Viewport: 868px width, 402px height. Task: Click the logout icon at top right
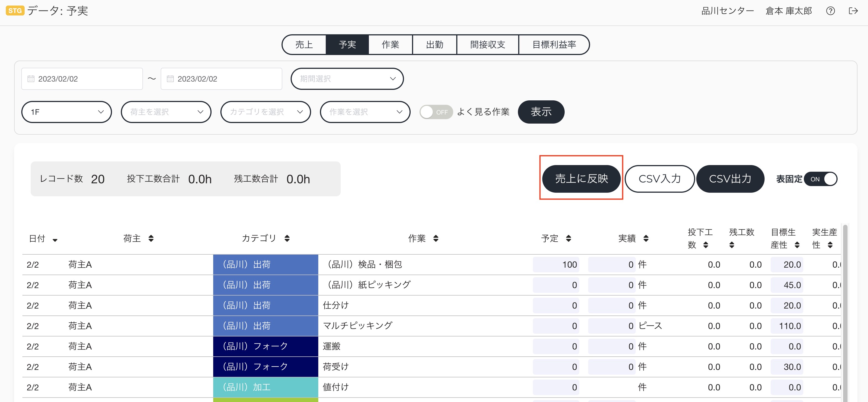point(853,11)
